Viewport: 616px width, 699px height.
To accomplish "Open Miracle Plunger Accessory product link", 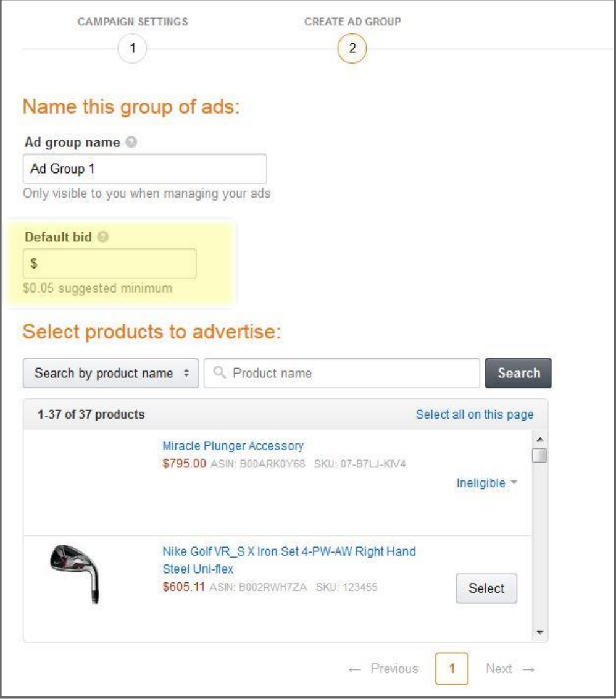I will (233, 446).
